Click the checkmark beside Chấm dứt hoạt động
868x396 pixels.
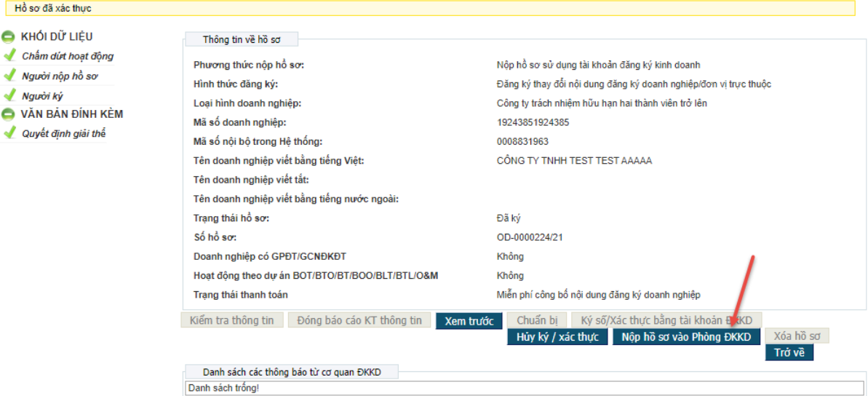click(9, 55)
